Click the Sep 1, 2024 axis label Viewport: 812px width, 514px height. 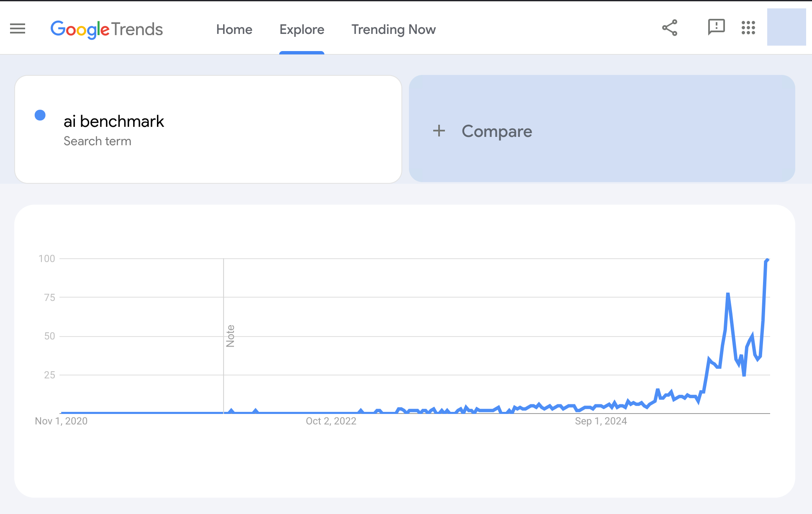[601, 421]
